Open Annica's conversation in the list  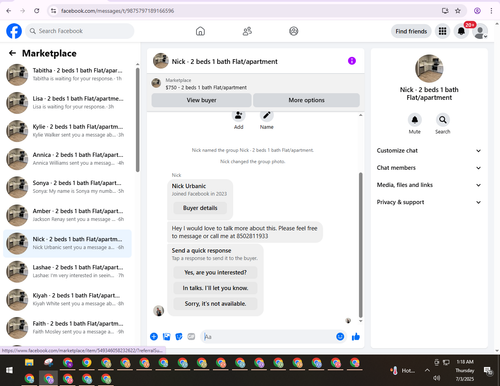click(67, 159)
